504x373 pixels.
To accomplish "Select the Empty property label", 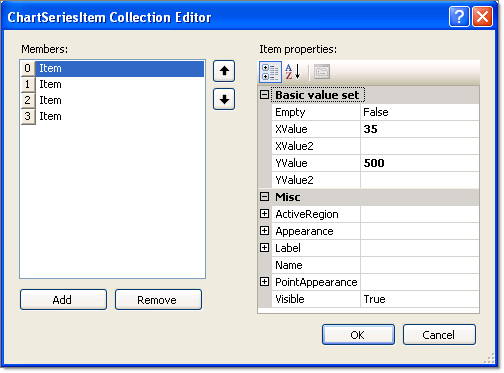I will pyautogui.click(x=290, y=112).
